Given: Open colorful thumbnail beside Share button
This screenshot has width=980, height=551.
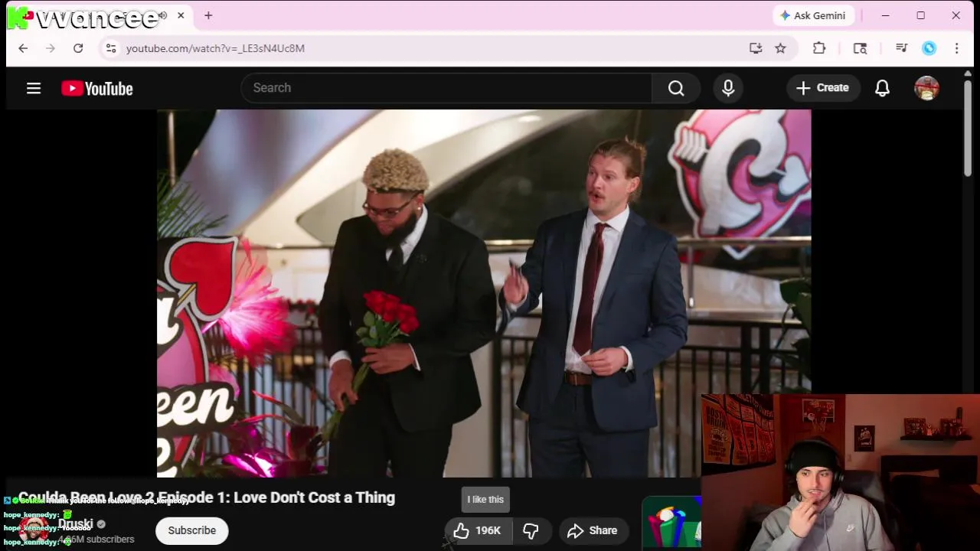Looking at the screenshot, I should coord(671,522).
